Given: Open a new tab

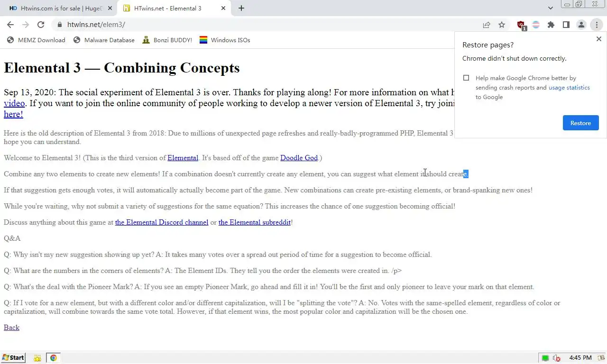Looking at the screenshot, I should click(x=241, y=8).
